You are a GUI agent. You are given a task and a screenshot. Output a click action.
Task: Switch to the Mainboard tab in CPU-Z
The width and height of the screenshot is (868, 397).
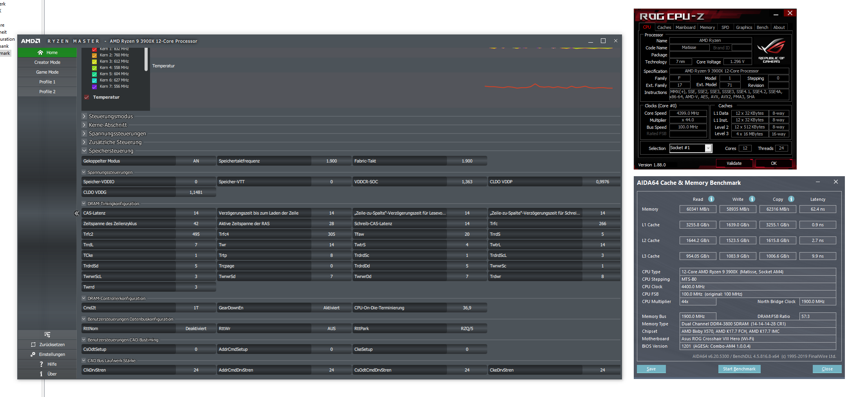click(685, 27)
